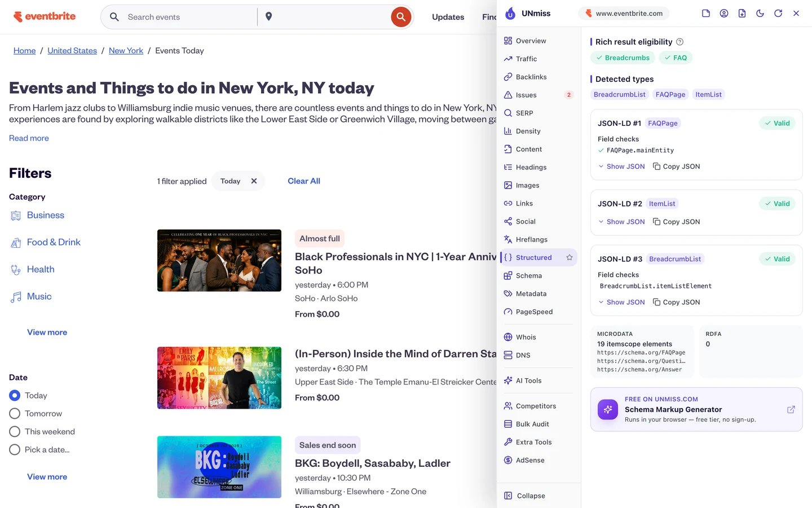Open AI Tools in the sidebar
This screenshot has height=508, width=812.
[x=539, y=380]
